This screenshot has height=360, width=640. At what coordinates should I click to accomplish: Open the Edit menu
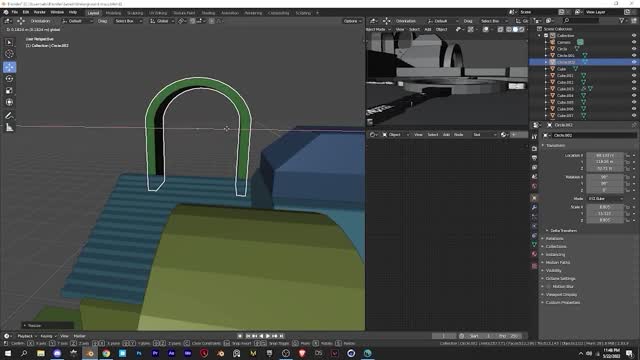(26, 12)
